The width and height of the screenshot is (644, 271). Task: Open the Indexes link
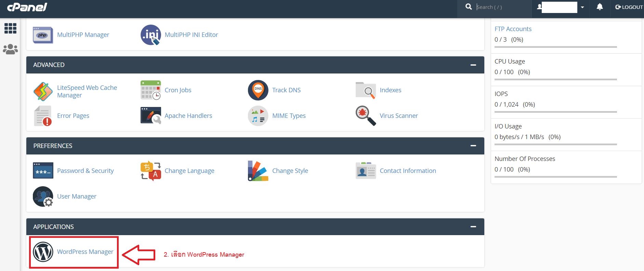click(390, 90)
